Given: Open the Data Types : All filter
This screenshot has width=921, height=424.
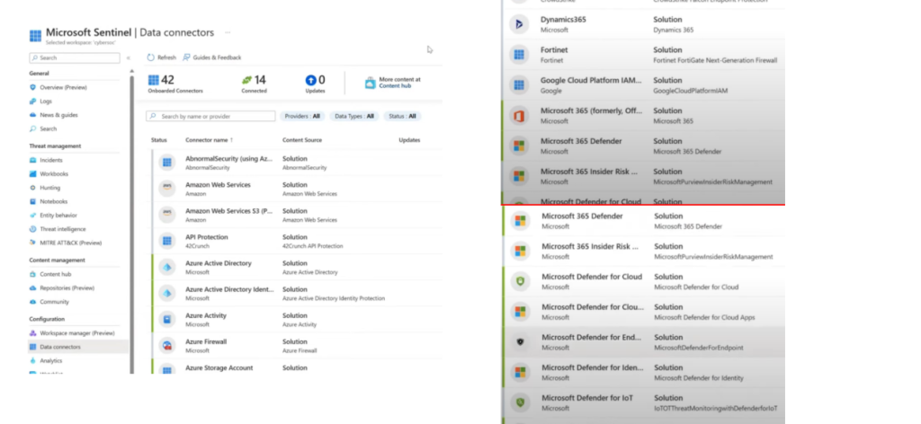Looking at the screenshot, I should click(354, 116).
